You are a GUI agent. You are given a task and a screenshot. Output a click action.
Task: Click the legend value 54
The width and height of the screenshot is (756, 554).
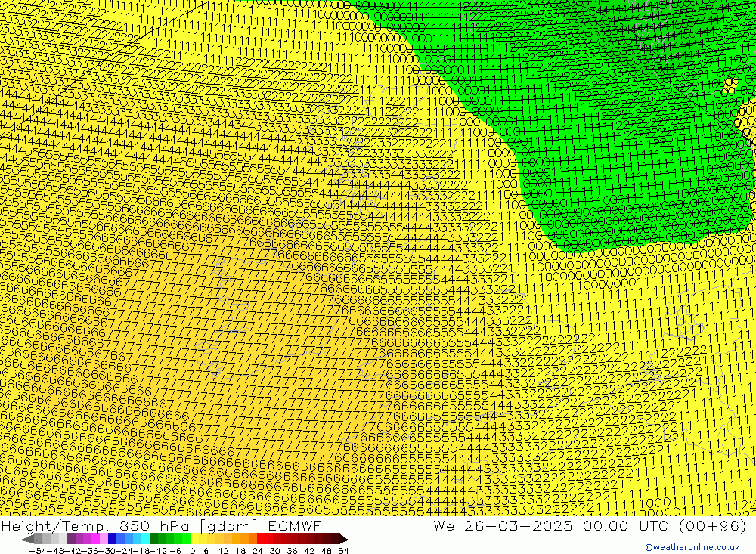pyautogui.click(x=343, y=551)
